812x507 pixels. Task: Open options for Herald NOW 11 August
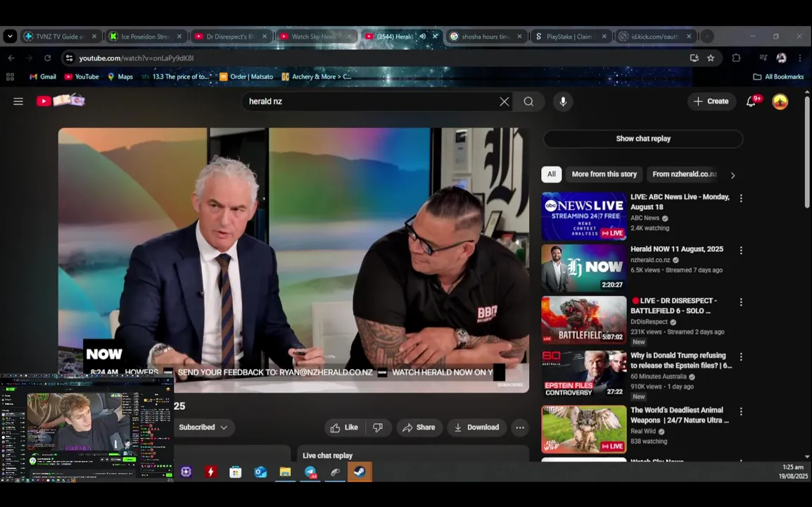pos(741,251)
